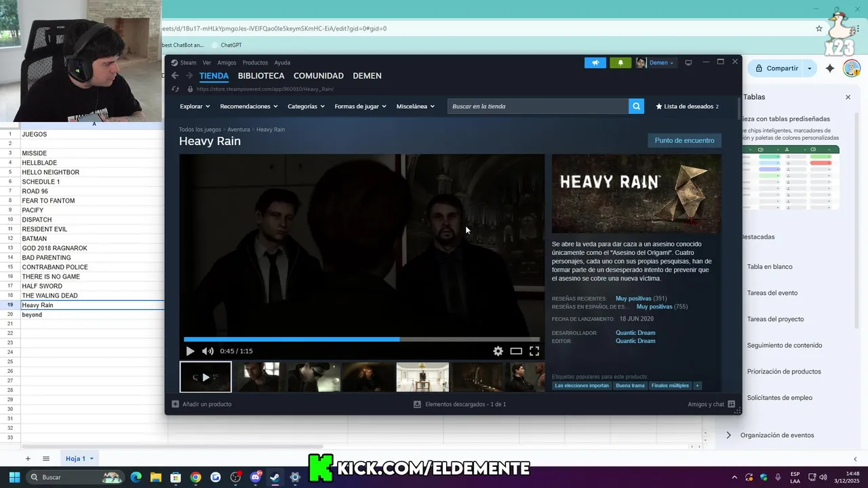868x488 pixels.
Task: Open Friends and chat icon
Action: 732,404
